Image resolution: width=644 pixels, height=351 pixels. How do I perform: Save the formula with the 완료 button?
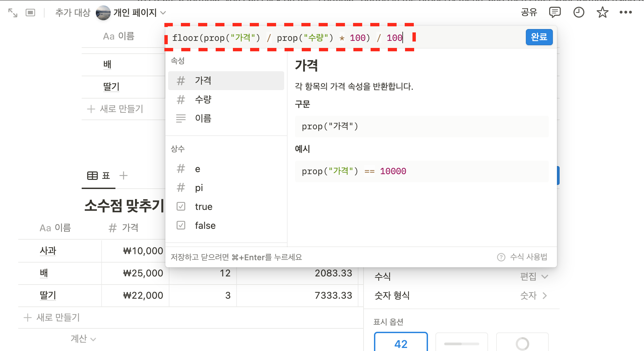pos(539,37)
